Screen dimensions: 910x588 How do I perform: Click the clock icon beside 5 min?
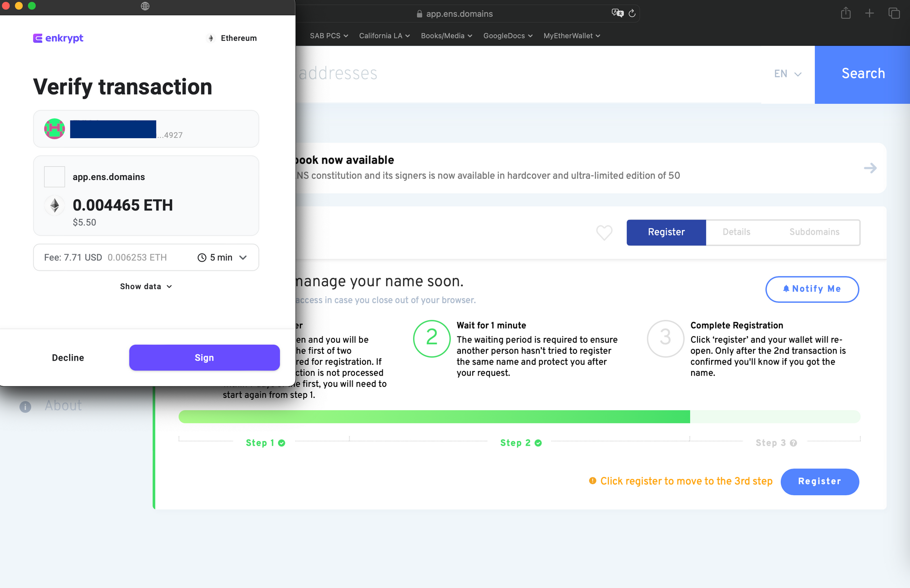pyautogui.click(x=202, y=257)
